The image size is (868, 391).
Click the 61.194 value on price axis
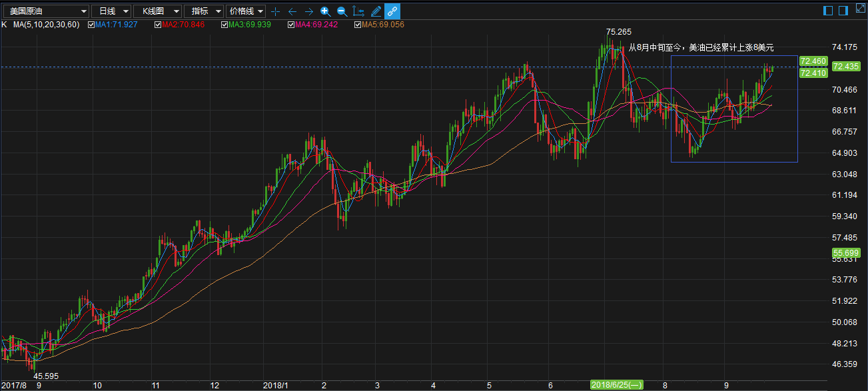845,195
